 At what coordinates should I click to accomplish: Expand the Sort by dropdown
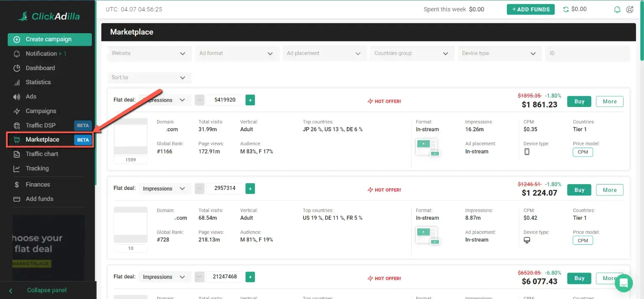coord(149,78)
